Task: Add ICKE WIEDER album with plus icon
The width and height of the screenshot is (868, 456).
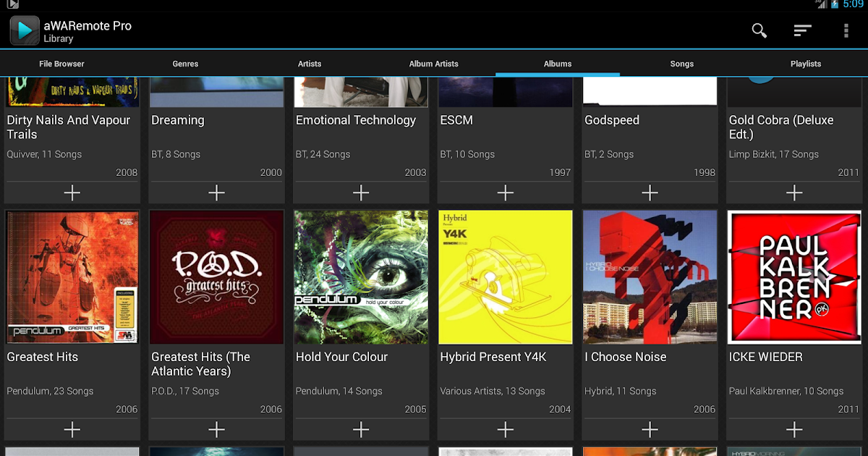Action: pyautogui.click(x=794, y=429)
